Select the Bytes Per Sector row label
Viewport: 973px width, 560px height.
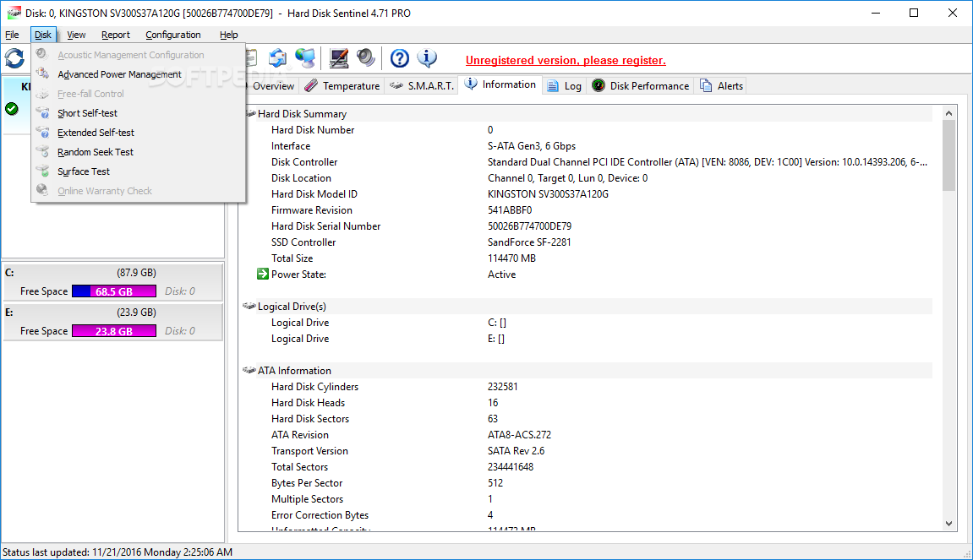307,483
